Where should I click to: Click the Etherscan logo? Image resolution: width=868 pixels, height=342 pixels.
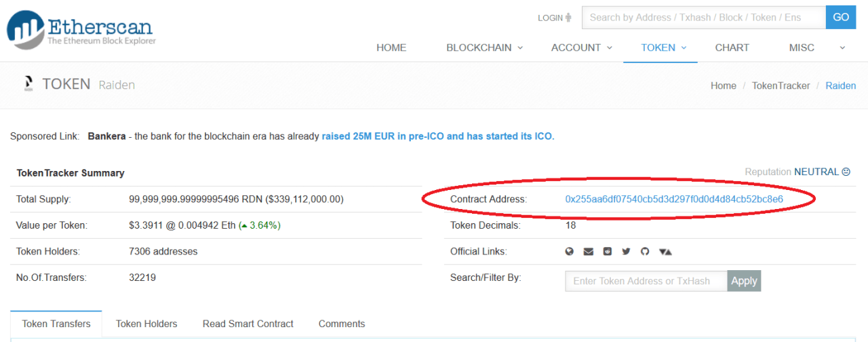click(81, 29)
